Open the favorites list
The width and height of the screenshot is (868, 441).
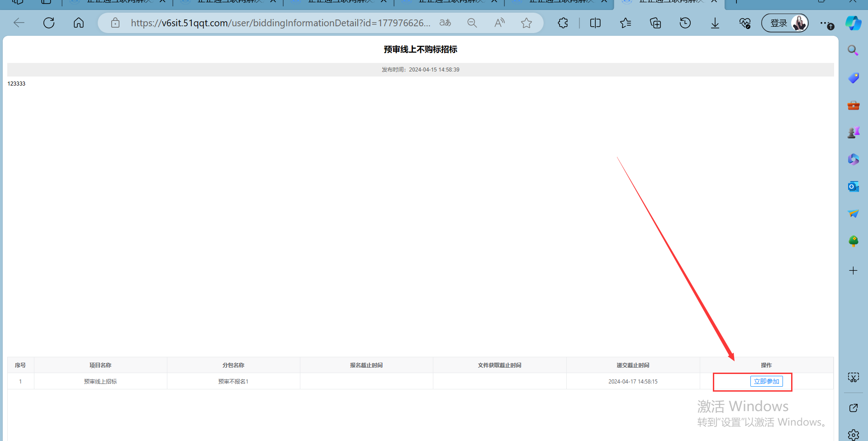pyautogui.click(x=626, y=23)
